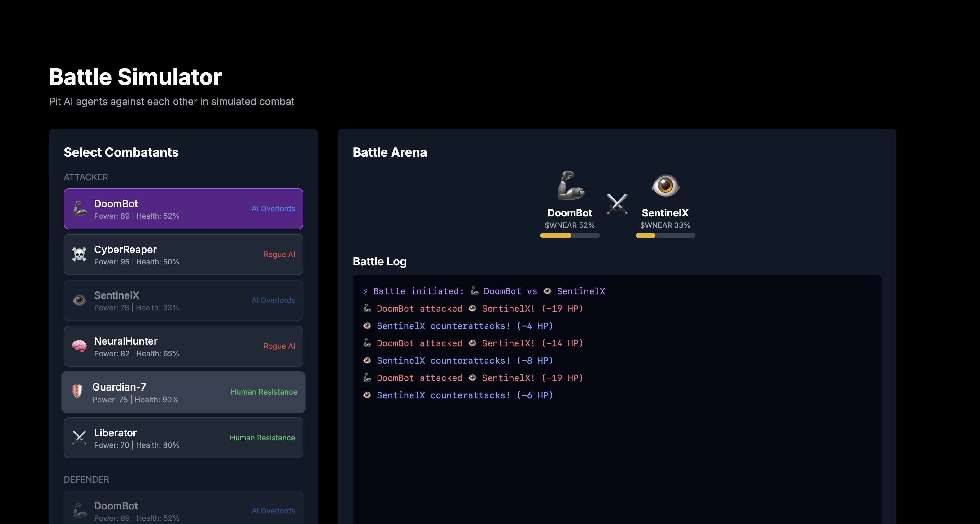Click the large SentinelX eye in Battle Arena
The width and height of the screenshot is (980, 524).
click(x=665, y=186)
